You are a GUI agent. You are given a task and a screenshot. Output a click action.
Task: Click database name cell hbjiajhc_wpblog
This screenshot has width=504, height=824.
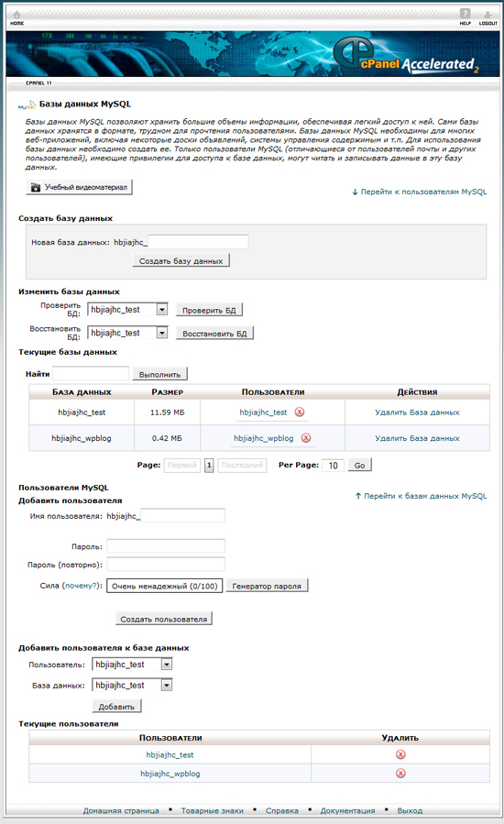pyautogui.click(x=82, y=438)
